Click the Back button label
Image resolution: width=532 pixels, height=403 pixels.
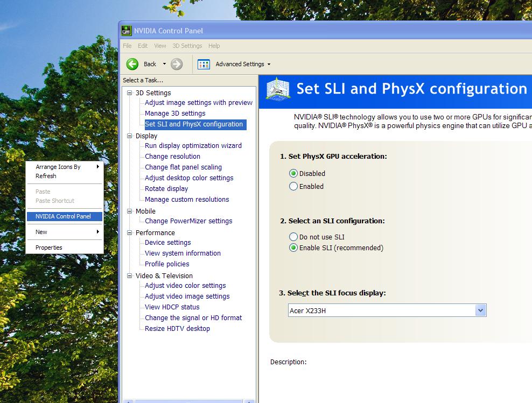click(150, 64)
